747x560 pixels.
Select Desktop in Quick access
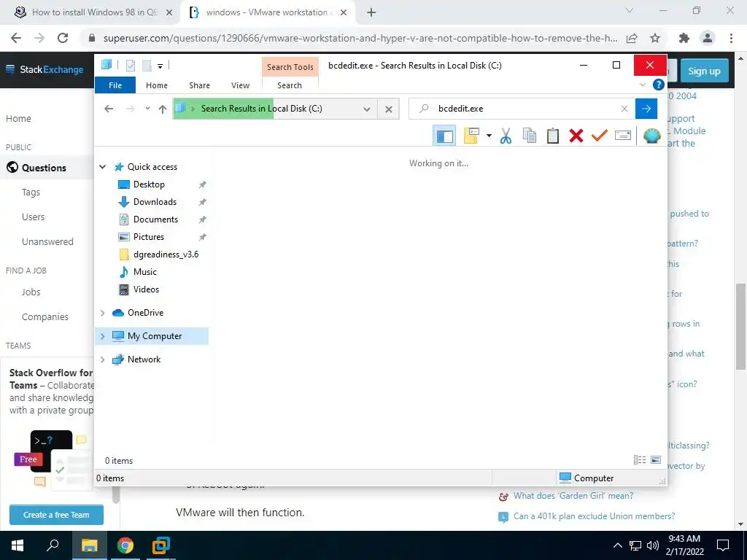(x=149, y=184)
